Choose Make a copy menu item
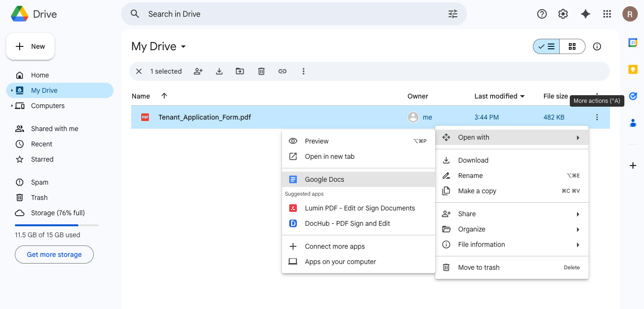 tap(512, 191)
